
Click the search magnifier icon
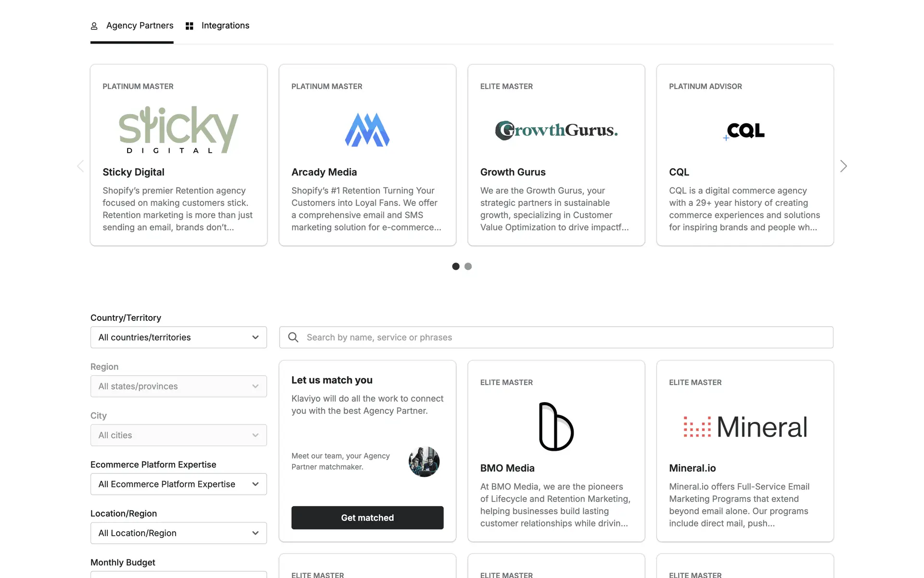(293, 337)
